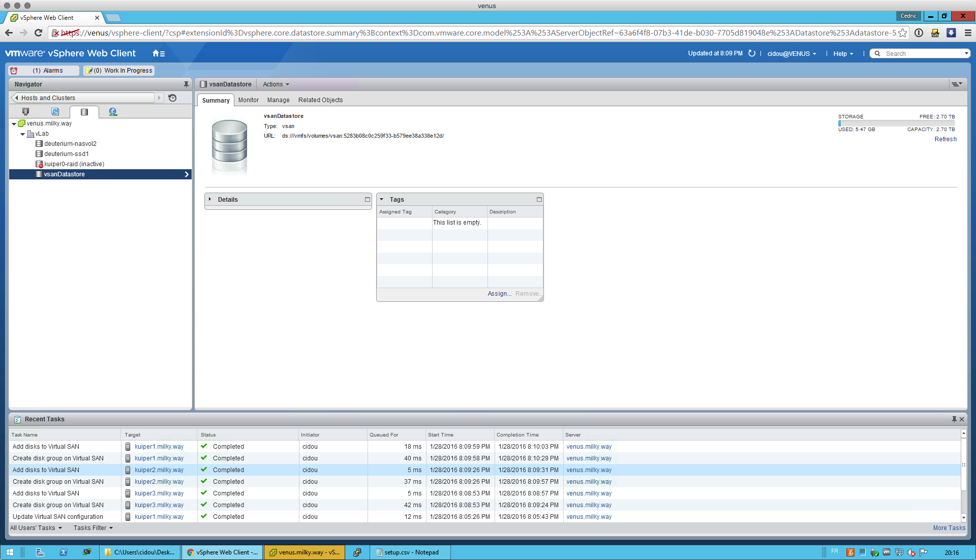976x560 pixels.
Task: Pin the Recent Tasks panel
Action: (954, 419)
